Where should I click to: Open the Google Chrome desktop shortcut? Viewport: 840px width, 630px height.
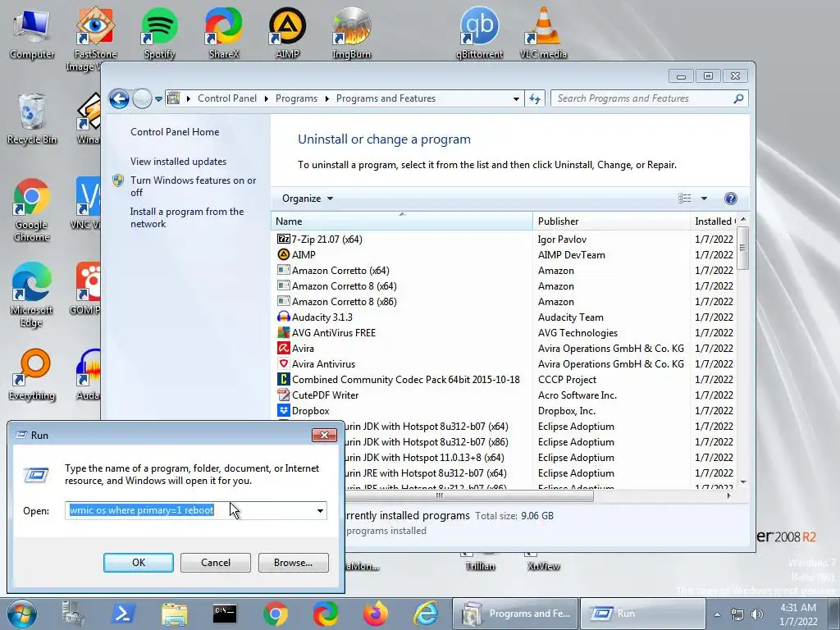pyautogui.click(x=31, y=210)
